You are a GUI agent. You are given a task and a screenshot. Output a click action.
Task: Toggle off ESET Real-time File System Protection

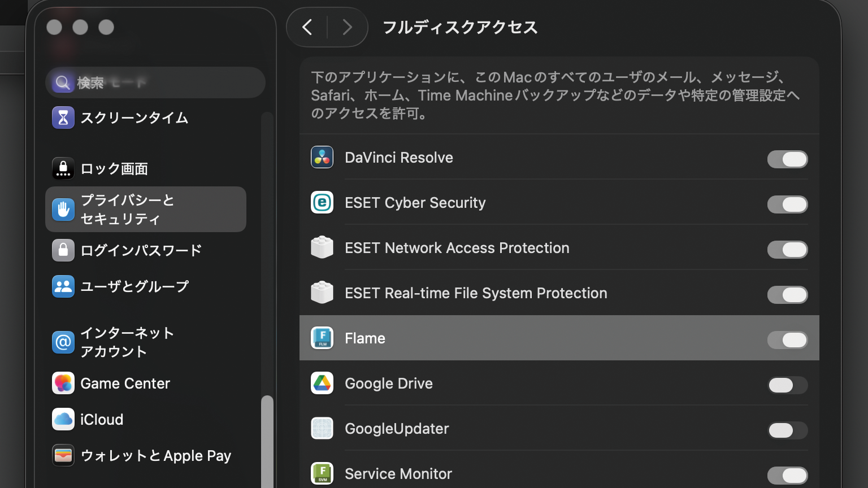coord(787,295)
